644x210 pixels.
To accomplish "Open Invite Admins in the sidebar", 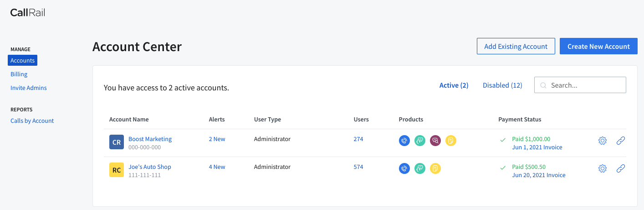I will (x=29, y=88).
